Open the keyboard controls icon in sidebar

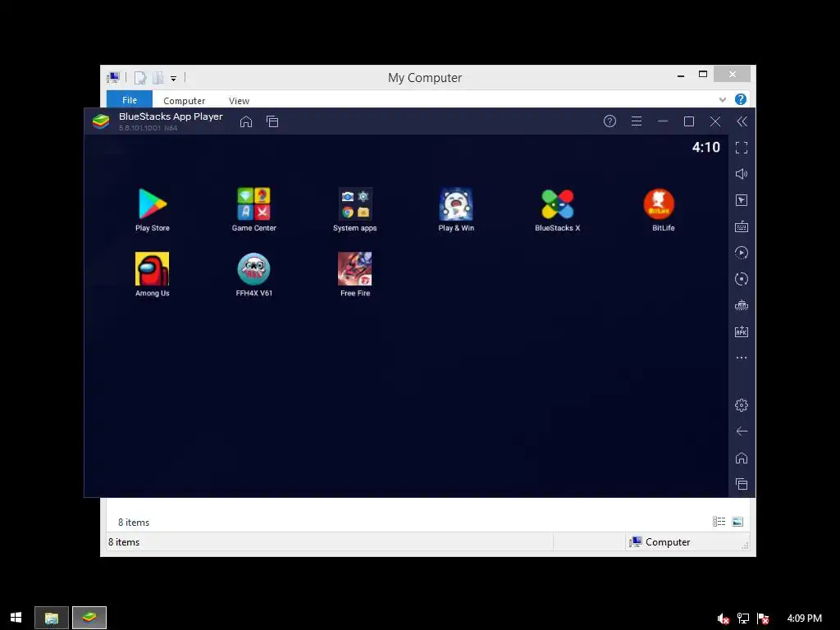[x=742, y=226]
